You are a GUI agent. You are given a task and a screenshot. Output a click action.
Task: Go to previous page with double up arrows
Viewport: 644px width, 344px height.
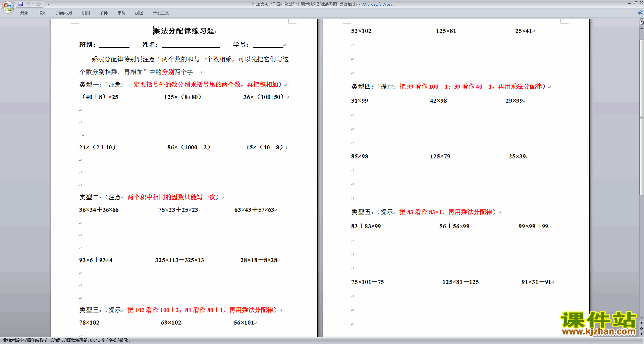(641, 323)
